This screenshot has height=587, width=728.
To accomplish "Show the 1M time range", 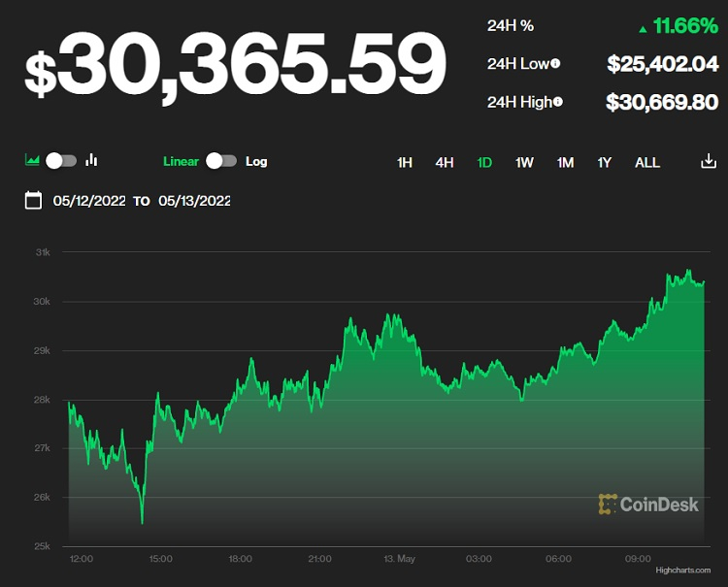I will coord(565,162).
